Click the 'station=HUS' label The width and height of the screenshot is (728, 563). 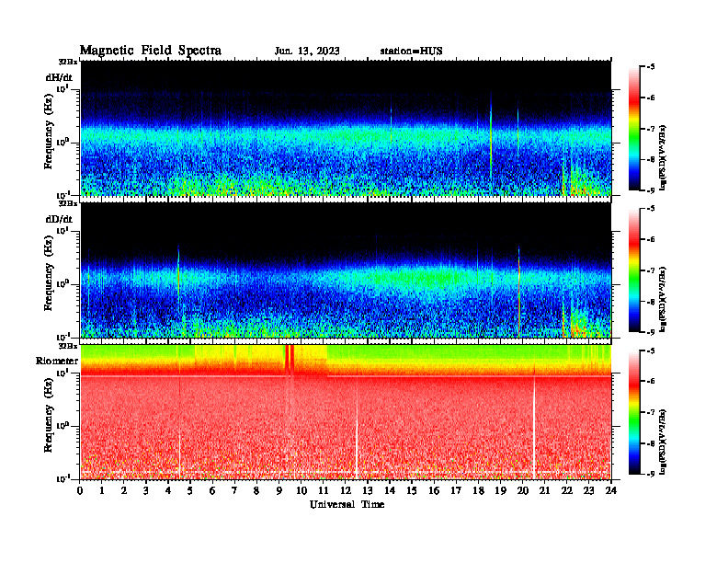click(411, 51)
